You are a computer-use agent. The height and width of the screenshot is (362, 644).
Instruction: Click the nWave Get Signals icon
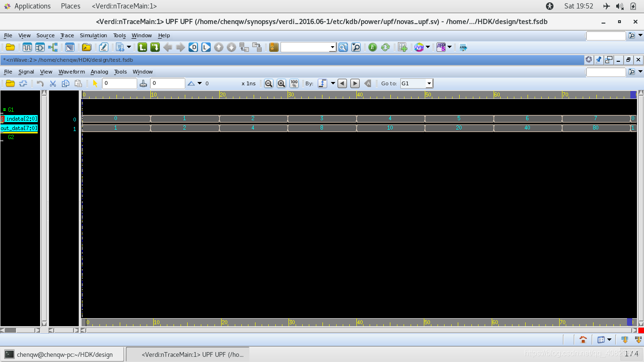tap(23, 83)
